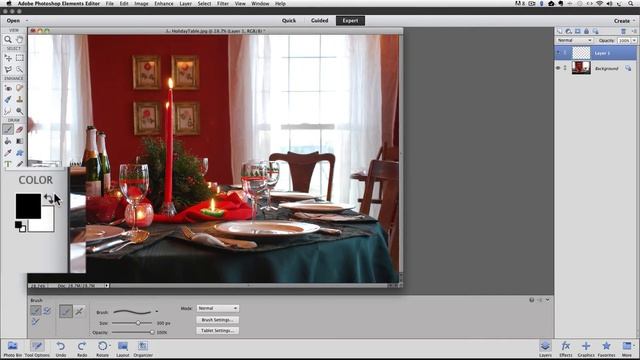
Task: Click Undo in the bottom taskbar
Action: pyautogui.click(x=60, y=349)
